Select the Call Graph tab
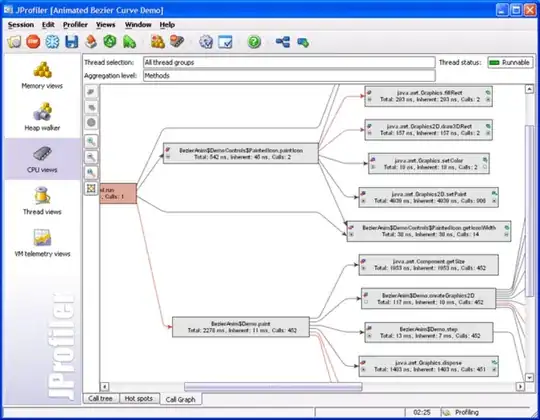 click(x=180, y=399)
